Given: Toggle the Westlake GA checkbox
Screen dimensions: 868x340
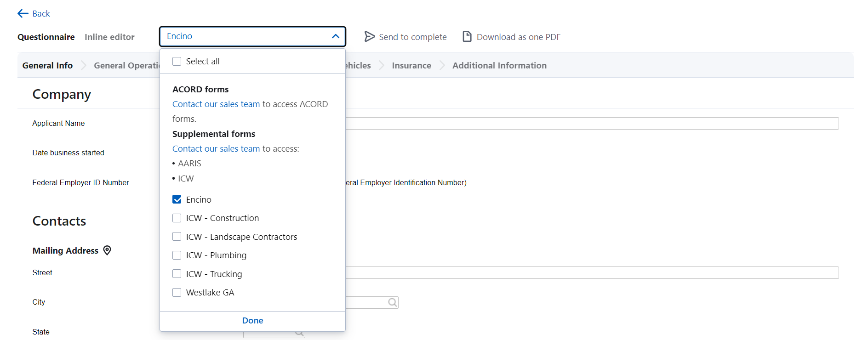Looking at the screenshot, I should coord(177,293).
